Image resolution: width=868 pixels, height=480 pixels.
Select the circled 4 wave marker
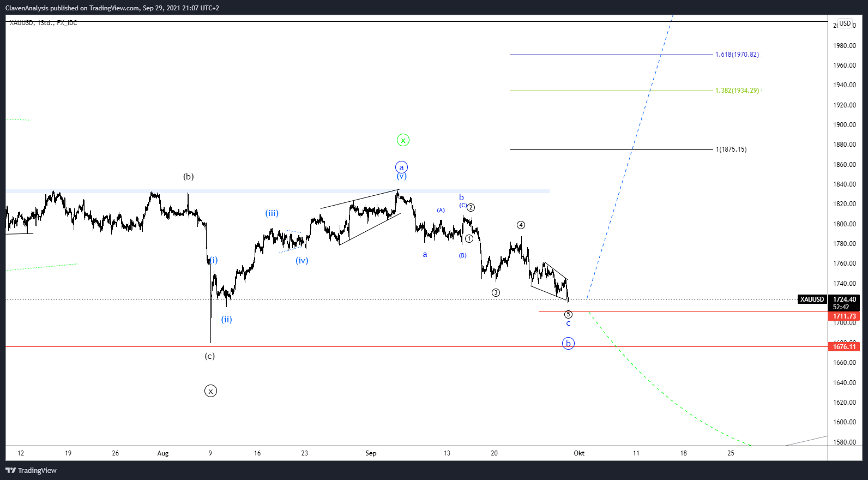click(x=521, y=225)
